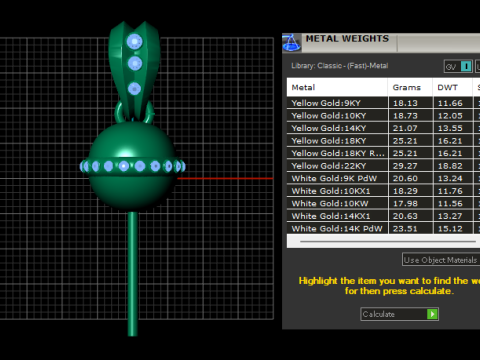This screenshot has height=360, width=480.
Task: Select the Yellow Gold:18KY R... row
Action: click(x=383, y=153)
